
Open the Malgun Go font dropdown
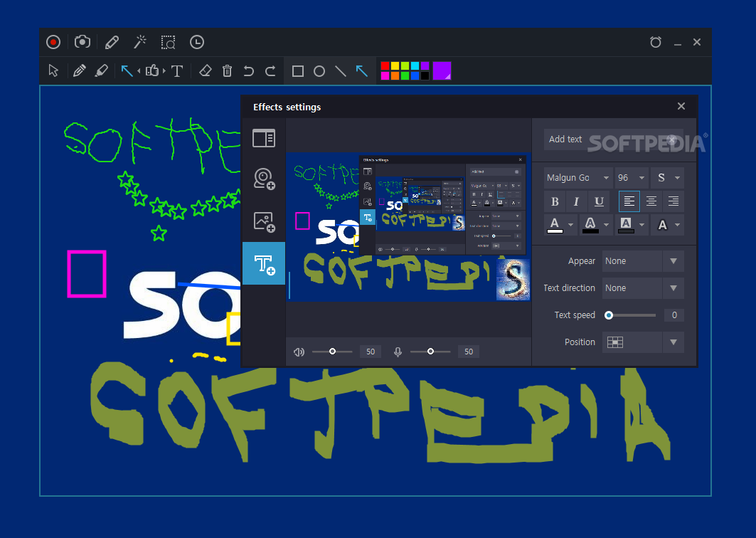pyautogui.click(x=578, y=178)
